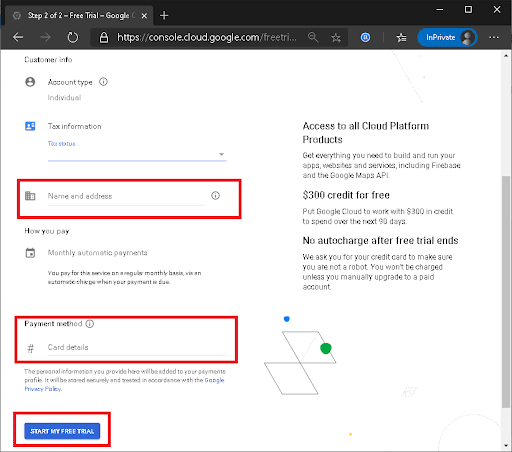
Task: Click the vertical scrollbar thumb
Action: click(x=506, y=292)
